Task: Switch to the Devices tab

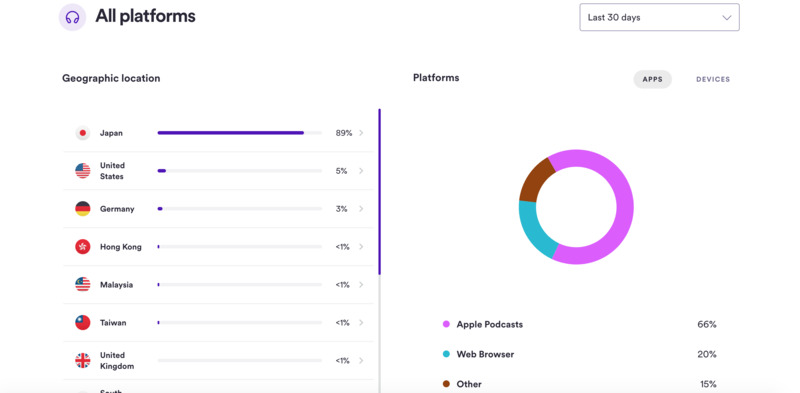Action: pyautogui.click(x=713, y=80)
